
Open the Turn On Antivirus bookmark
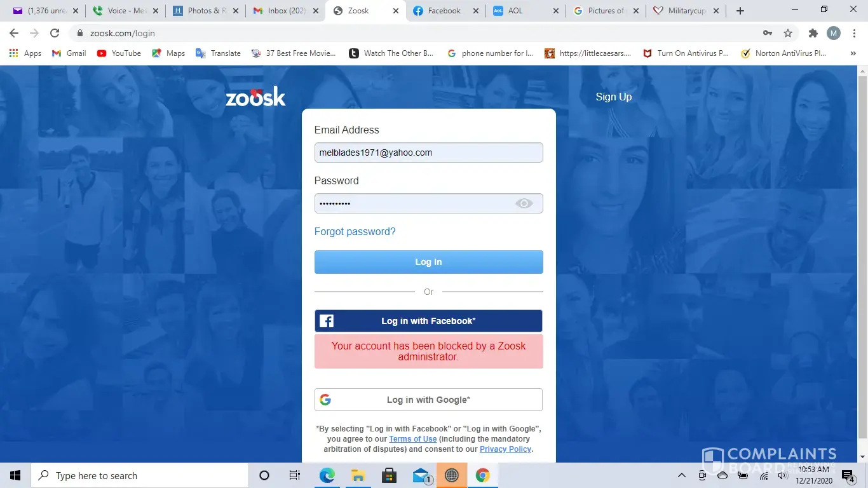[686, 53]
